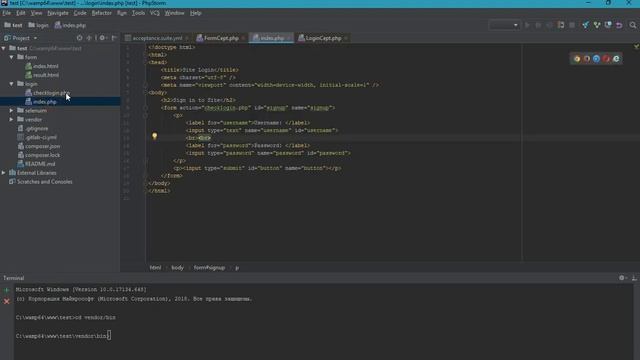Select composer.lock in project tree
The width and height of the screenshot is (640, 360).
pos(42,155)
